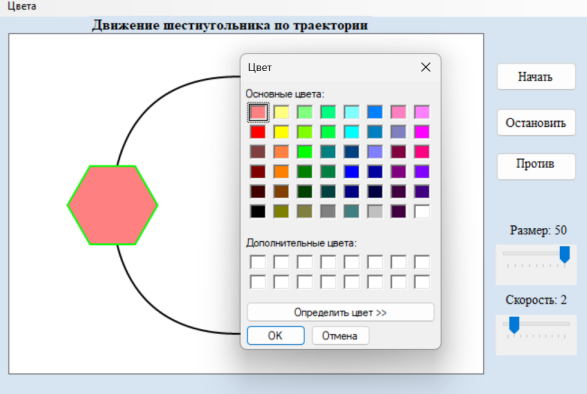
Task: Close the Цвет dialog with the X
Action: [426, 67]
